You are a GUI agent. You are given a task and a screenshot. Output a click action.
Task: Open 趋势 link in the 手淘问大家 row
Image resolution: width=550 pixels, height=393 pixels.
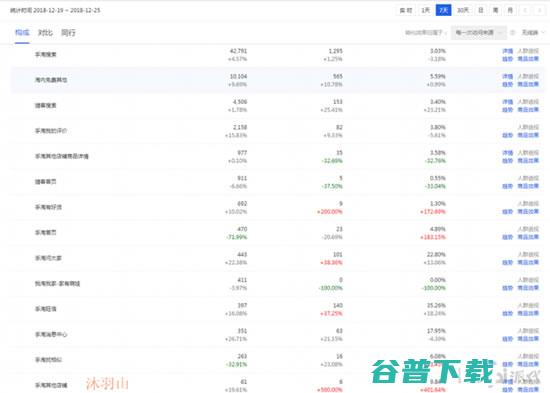(508, 262)
